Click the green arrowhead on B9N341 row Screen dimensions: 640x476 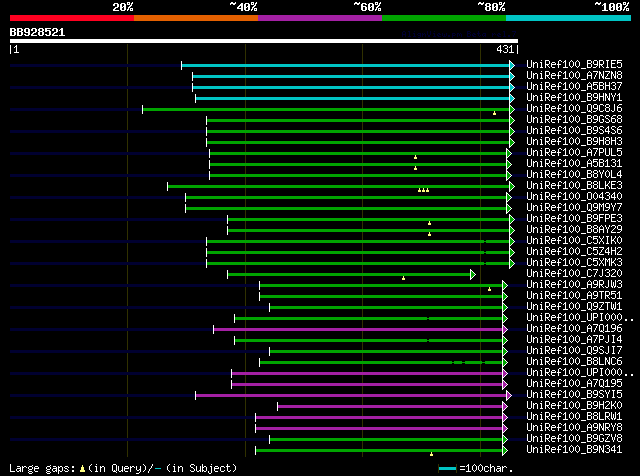[x=505, y=451]
